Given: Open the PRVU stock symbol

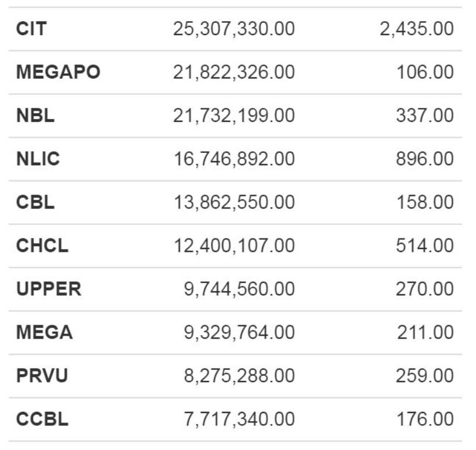Looking at the screenshot, I should [x=42, y=376].
